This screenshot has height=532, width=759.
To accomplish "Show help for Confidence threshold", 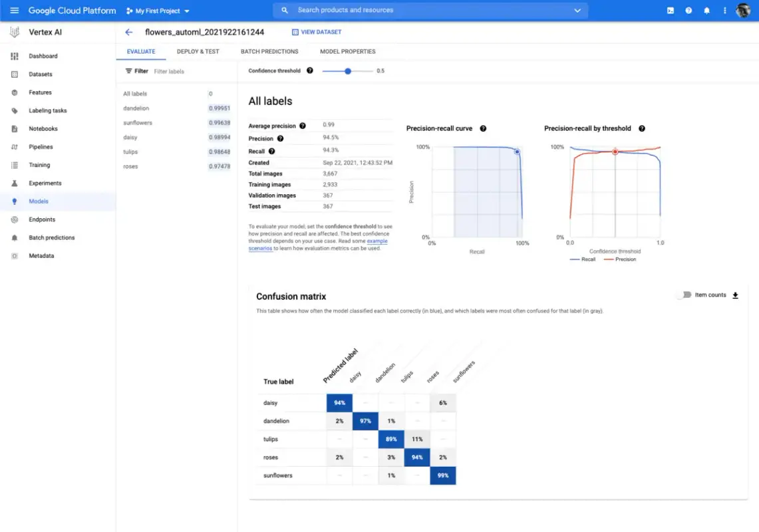I will (310, 70).
